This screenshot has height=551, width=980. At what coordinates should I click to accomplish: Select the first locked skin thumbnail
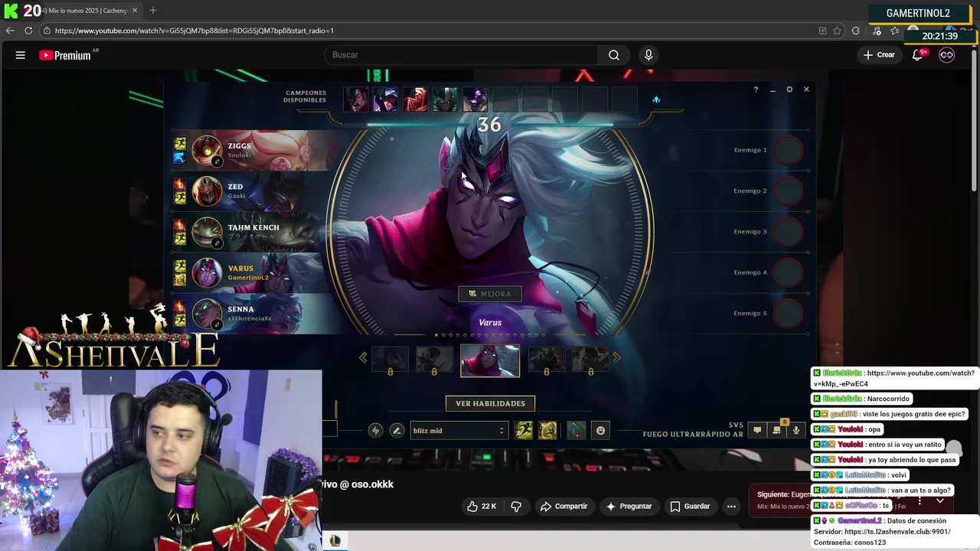pyautogui.click(x=390, y=360)
